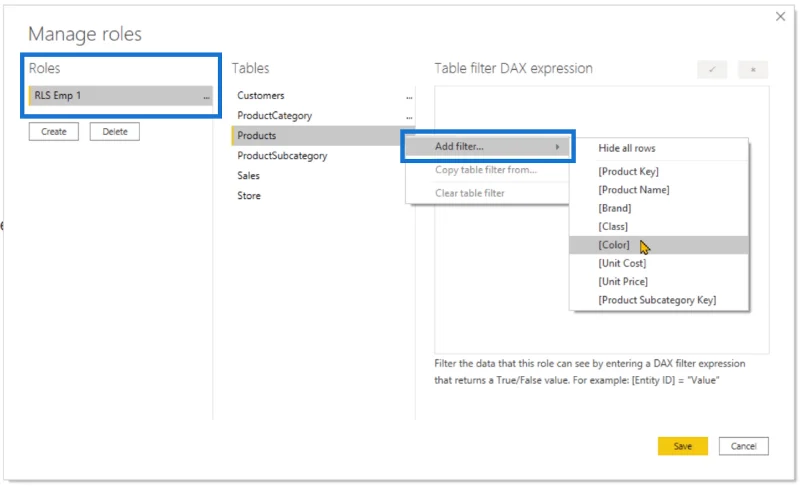This screenshot has width=800, height=488.
Task: Select the Customers table
Action: 323,95
